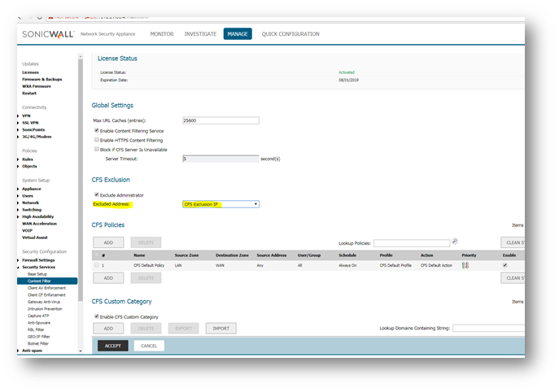559x392 pixels.
Task: Click the IMPORT button
Action: pyautogui.click(x=221, y=329)
